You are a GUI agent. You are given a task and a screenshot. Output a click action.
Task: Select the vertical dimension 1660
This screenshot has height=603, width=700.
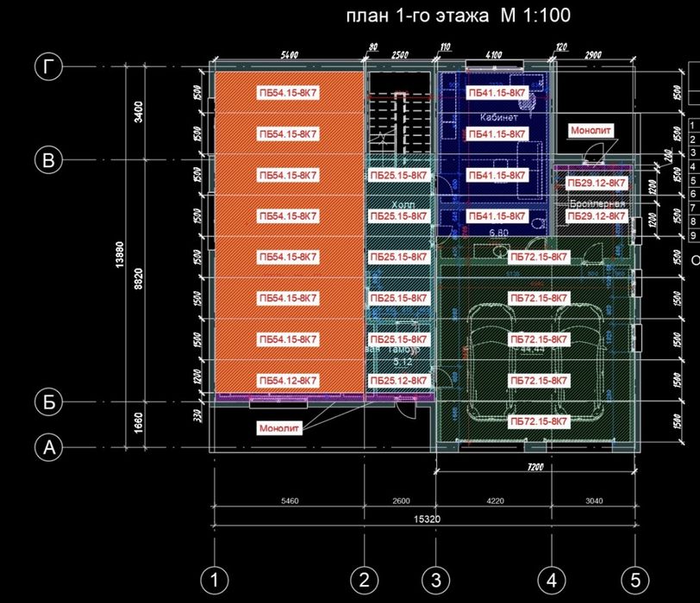tap(139, 422)
